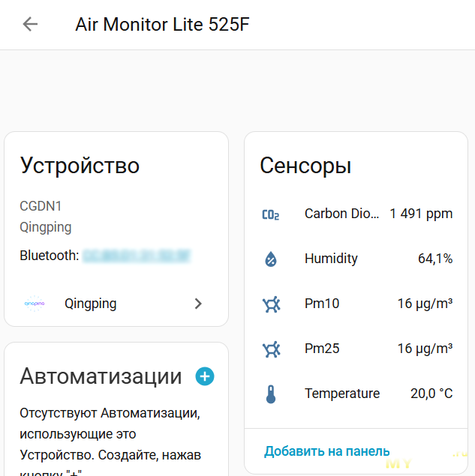The height and width of the screenshot is (476, 475).
Task: Add automation with the plus icon
Action: click(x=204, y=376)
